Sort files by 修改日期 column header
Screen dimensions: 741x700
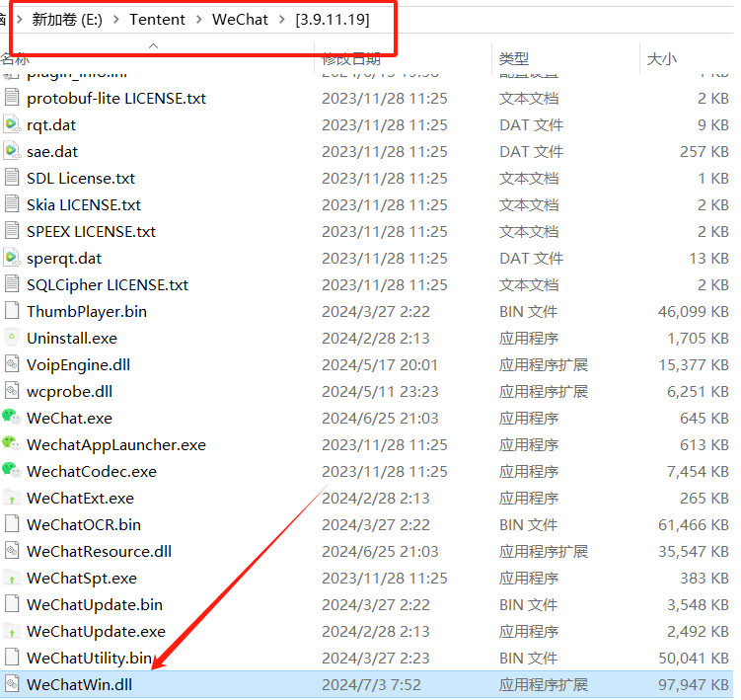[x=350, y=59]
